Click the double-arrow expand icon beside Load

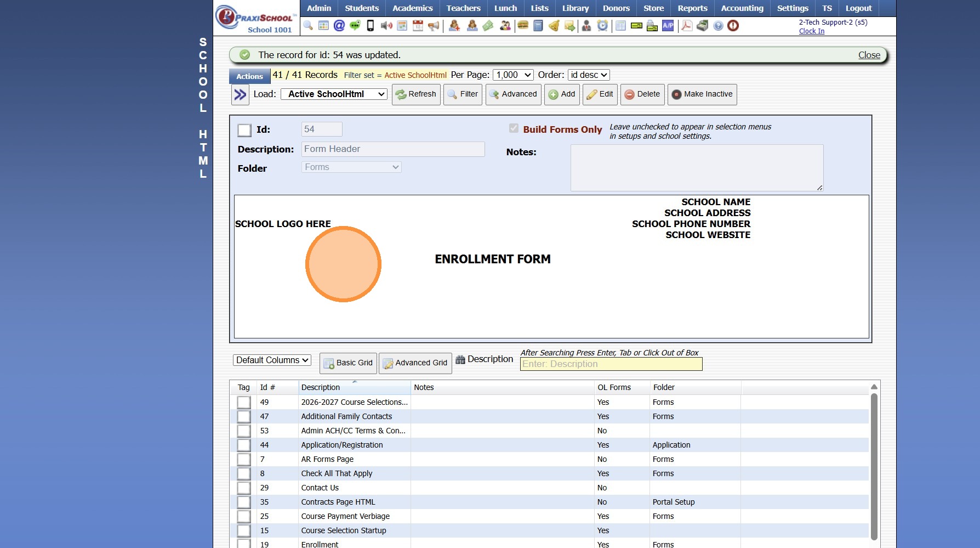point(240,95)
